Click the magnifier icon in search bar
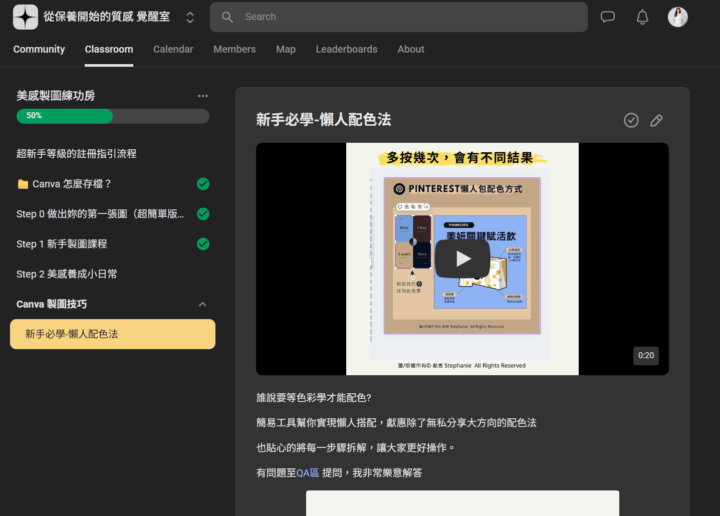The image size is (720, 516). coord(227,17)
